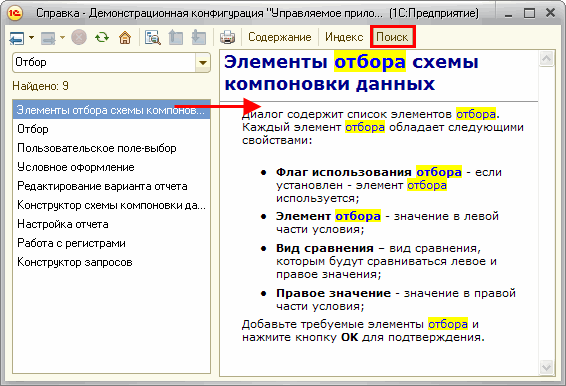
Task: Open the Forward history dropdown arrow
Action: coord(62,37)
